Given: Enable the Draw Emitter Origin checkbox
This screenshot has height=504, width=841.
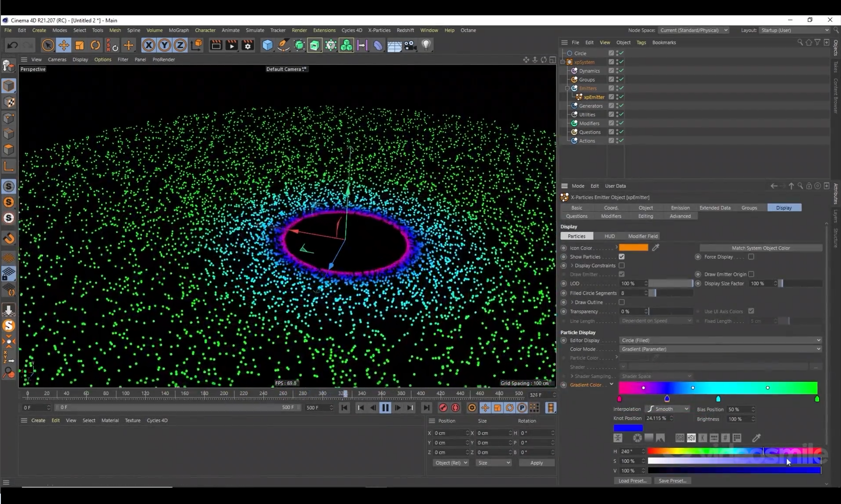Looking at the screenshot, I should pos(751,274).
